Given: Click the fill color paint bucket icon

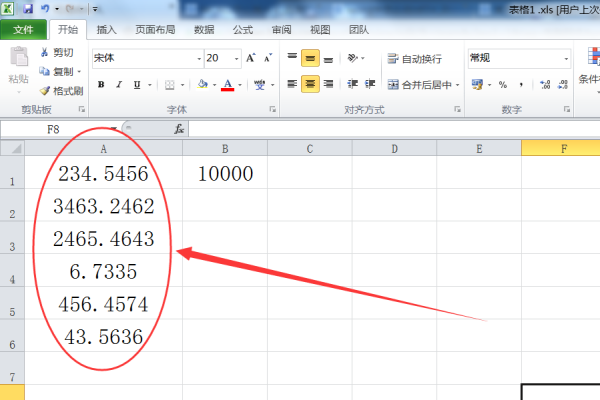Looking at the screenshot, I should pyautogui.click(x=203, y=85).
